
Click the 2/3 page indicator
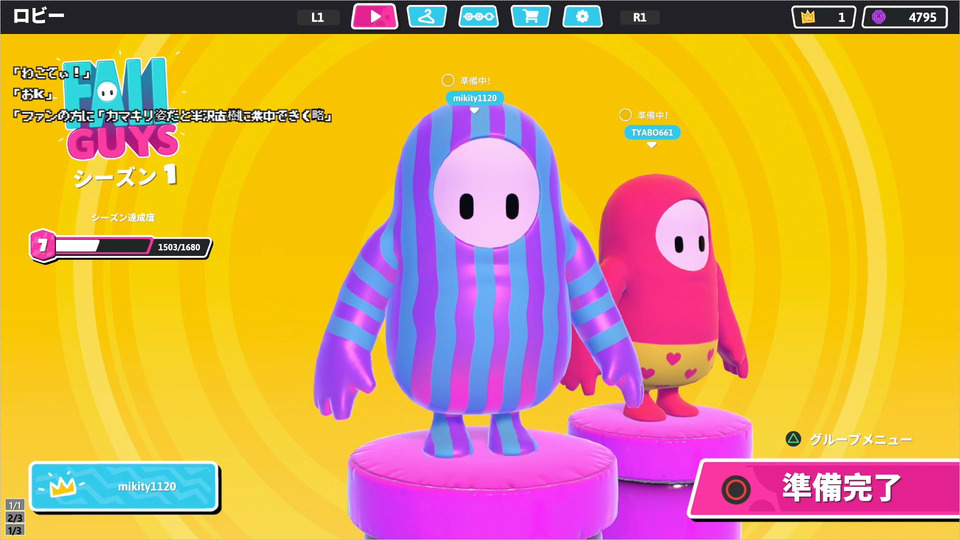point(15,518)
